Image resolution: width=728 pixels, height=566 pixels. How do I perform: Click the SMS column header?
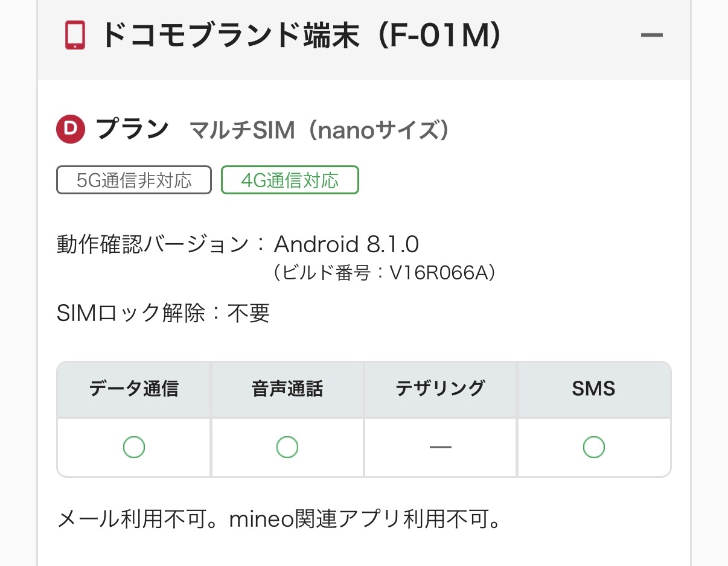[594, 389]
